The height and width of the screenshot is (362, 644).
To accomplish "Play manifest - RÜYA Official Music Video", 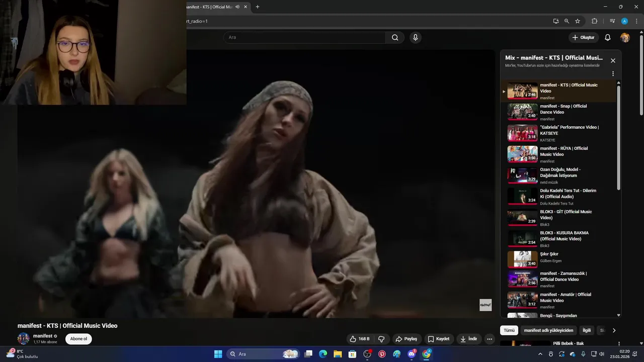I will coord(558,154).
